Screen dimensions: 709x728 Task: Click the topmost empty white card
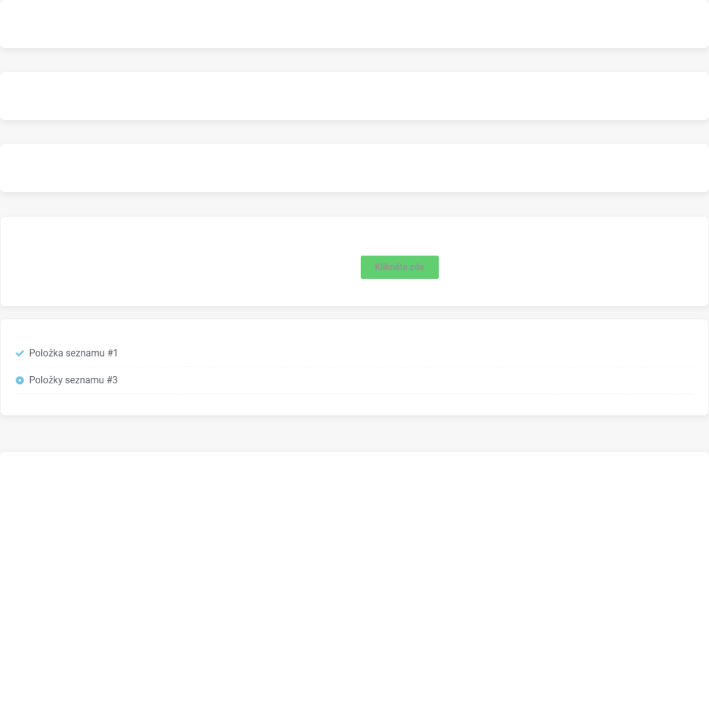pyautogui.click(x=354, y=24)
